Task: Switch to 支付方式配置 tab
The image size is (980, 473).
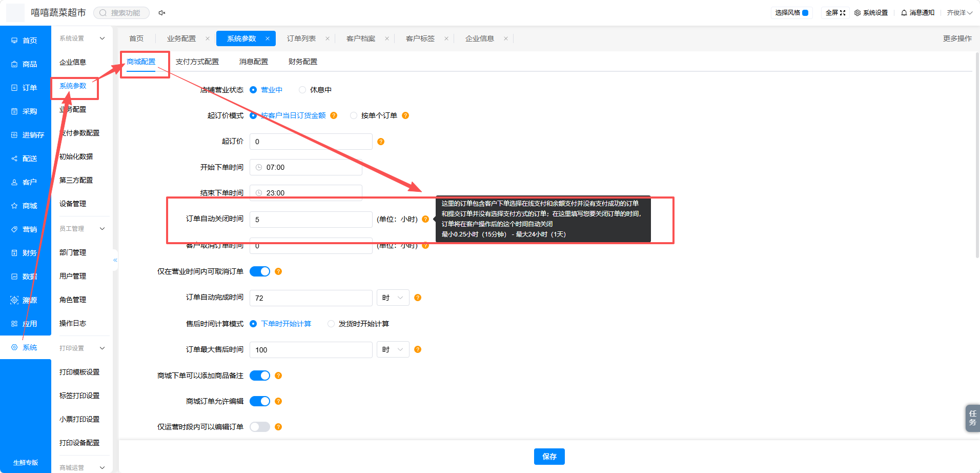Action: pos(197,62)
